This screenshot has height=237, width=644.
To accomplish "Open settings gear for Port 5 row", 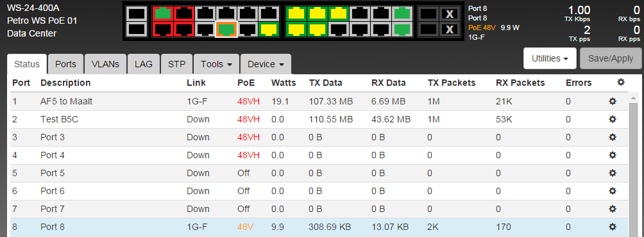I will [x=613, y=173].
